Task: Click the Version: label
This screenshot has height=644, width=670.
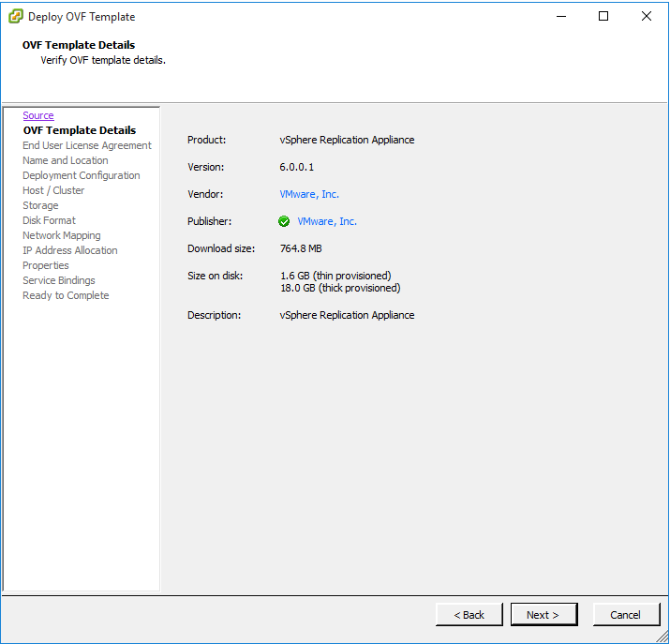Action: 205,167
